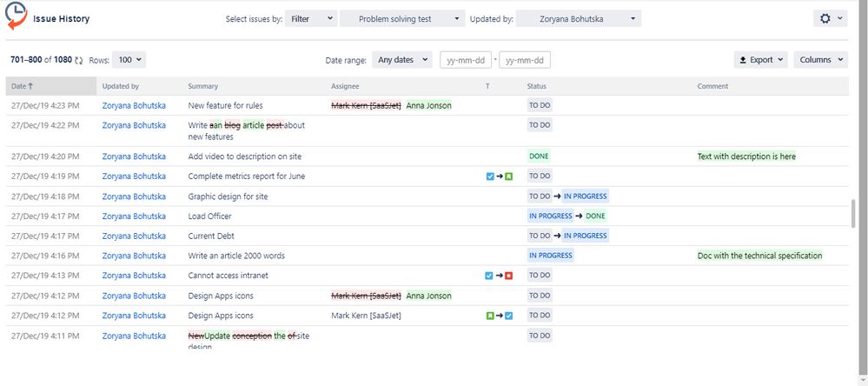Open the Rows 100 dropdown
The height and width of the screenshot is (386, 868).
[x=129, y=60]
